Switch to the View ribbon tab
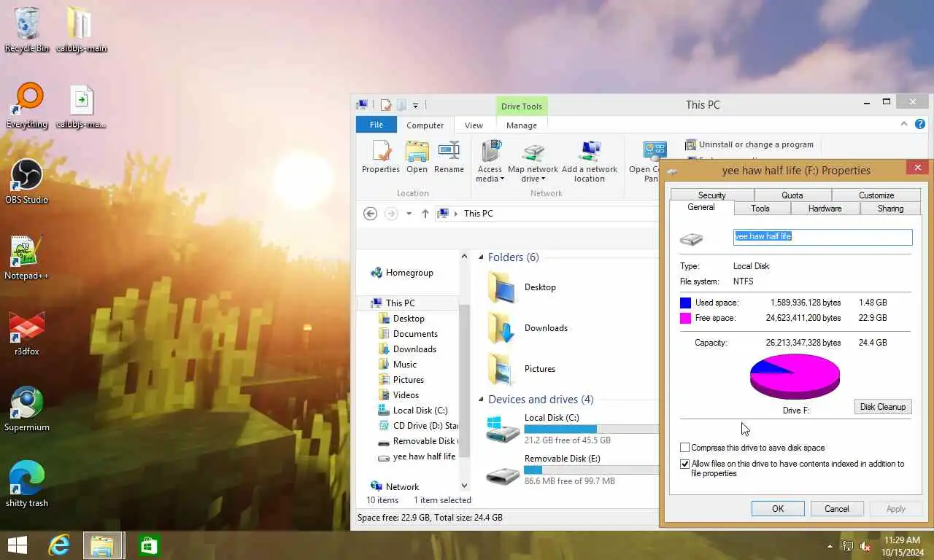Image resolution: width=934 pixels, height=560 pixels. [474, 125]
